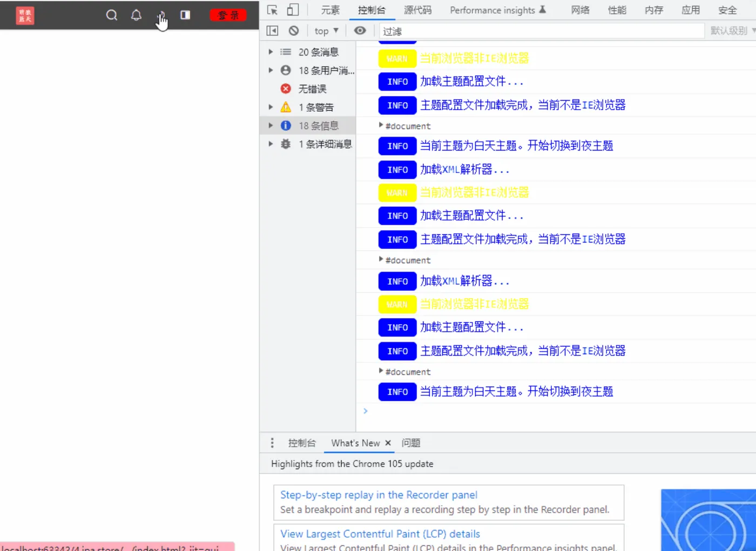
Task: Switch to the drawer 控制台 tab
Action: coord(302,443)
